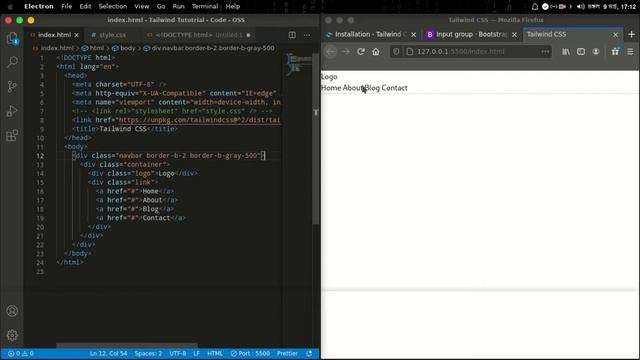Viewport: 640px width, 360px height.
Task: Close the index.html editor tab
Action: (76, 35)
